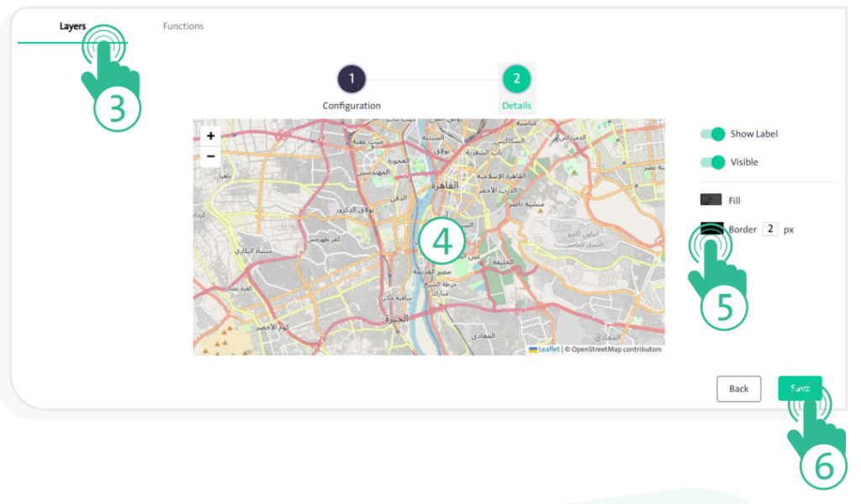
Task: Click the numbered marker 6 badge
Action: click(x=823, y=466)
